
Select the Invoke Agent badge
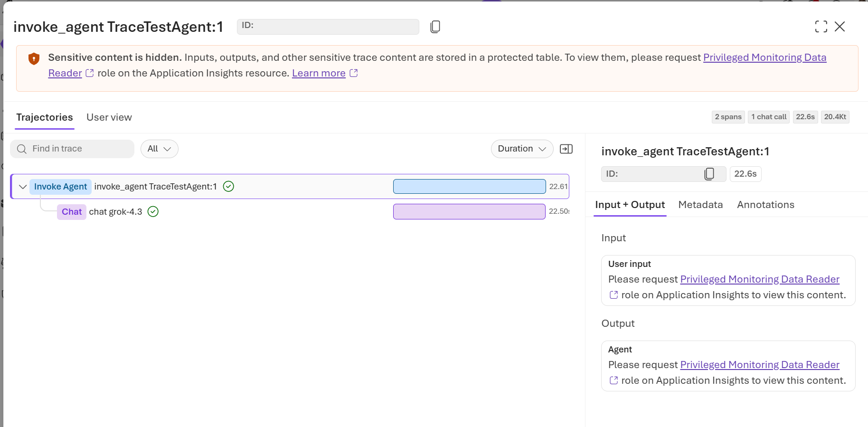60,187
